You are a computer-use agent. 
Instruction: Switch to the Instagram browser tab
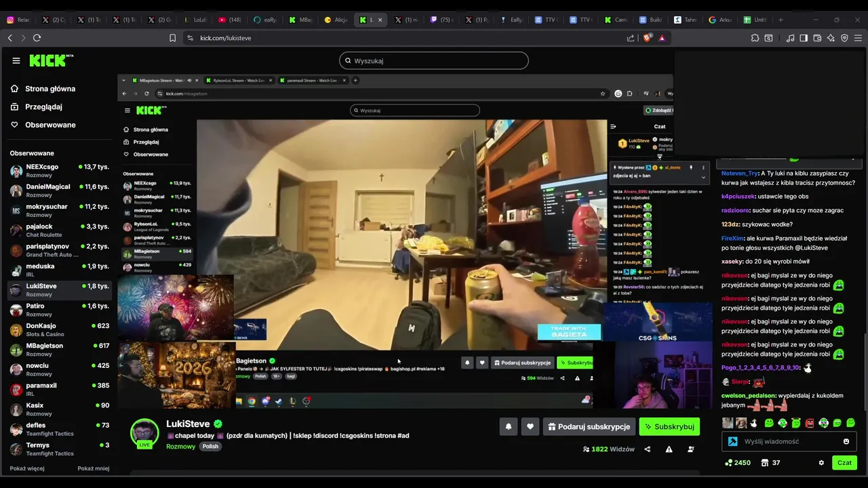(18, 20)
